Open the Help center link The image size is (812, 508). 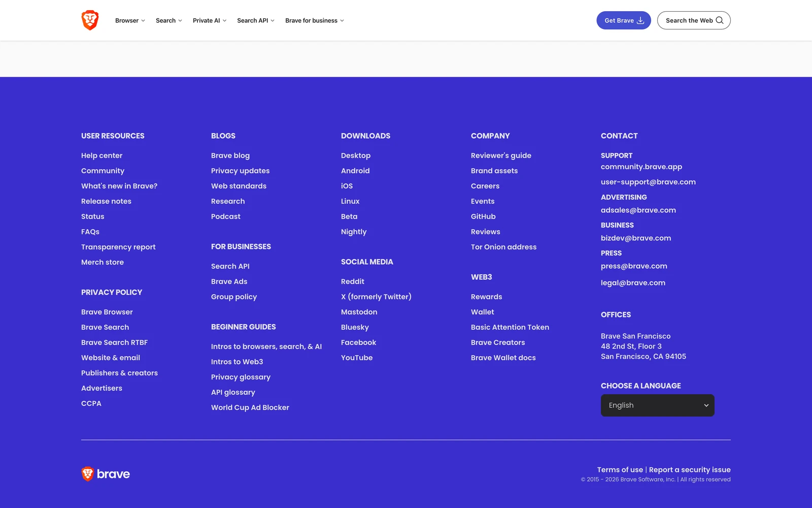[101, 155]
